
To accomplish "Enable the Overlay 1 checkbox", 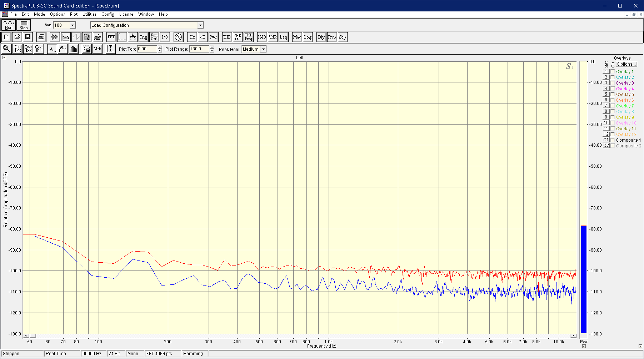I will [613, 72].
